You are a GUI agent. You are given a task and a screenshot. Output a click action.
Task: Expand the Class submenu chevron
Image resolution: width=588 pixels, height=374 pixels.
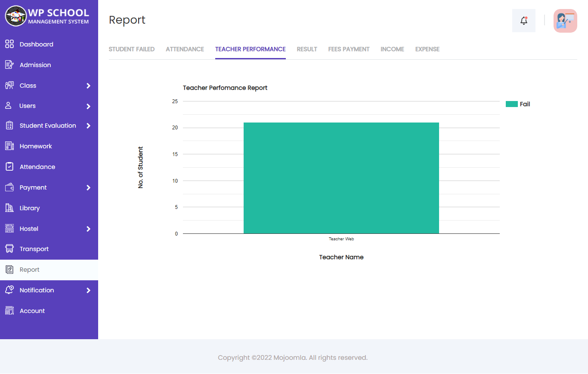(x=88, y=86)
